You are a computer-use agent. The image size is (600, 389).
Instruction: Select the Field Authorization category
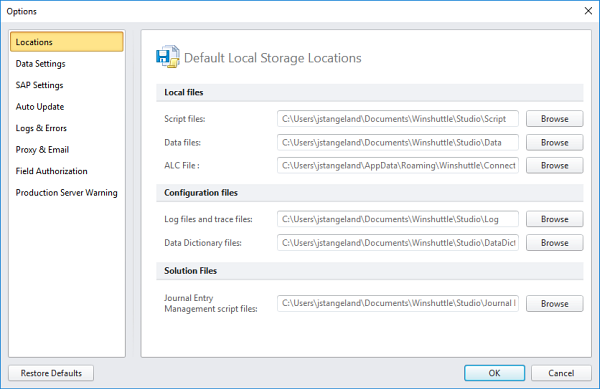point(51,171)
